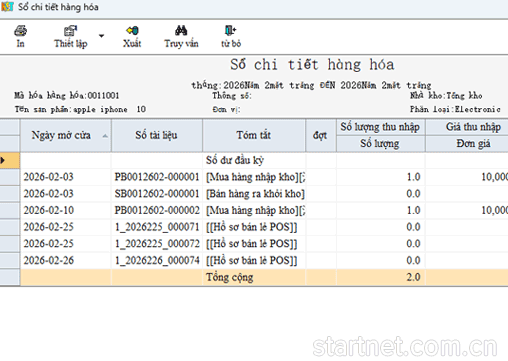The image size is (508, 361).
Task: Click the Số lượng sub-column header
Action: pyautogui.click(x=380, y=144)
